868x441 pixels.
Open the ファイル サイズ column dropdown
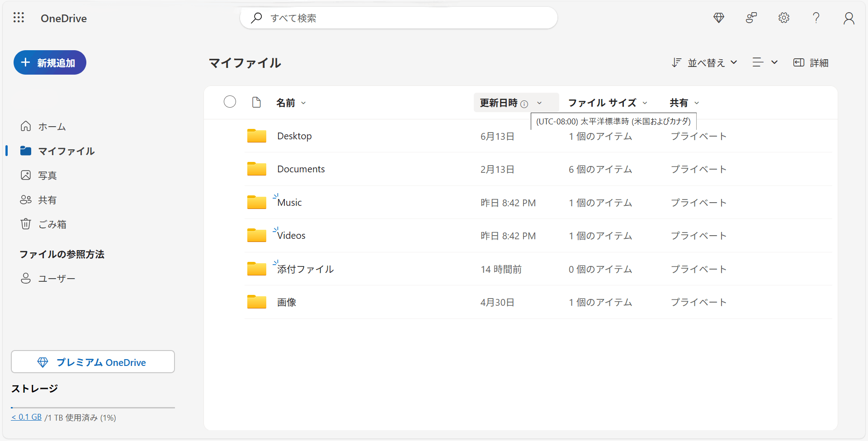coord(645,103)
